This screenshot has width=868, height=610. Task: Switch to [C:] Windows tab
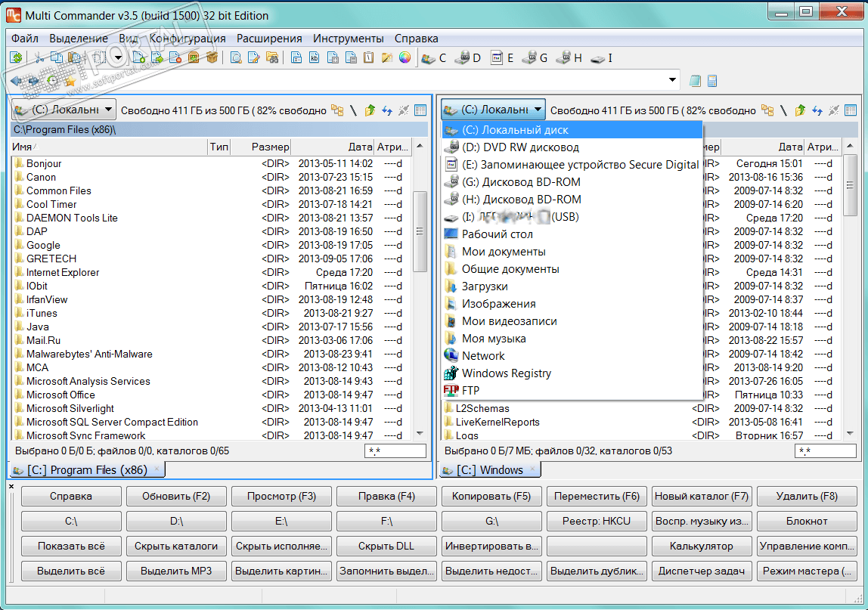(x=490, y=470)
